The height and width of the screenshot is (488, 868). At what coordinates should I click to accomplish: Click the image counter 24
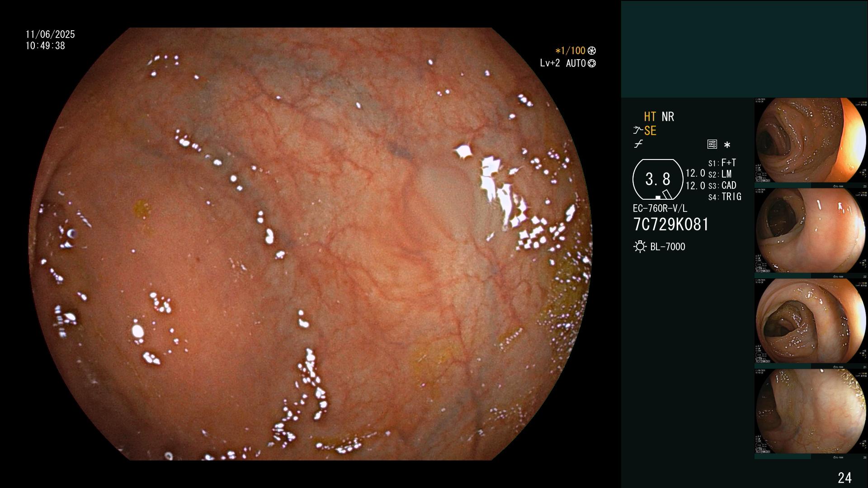[x=844, y=478]
